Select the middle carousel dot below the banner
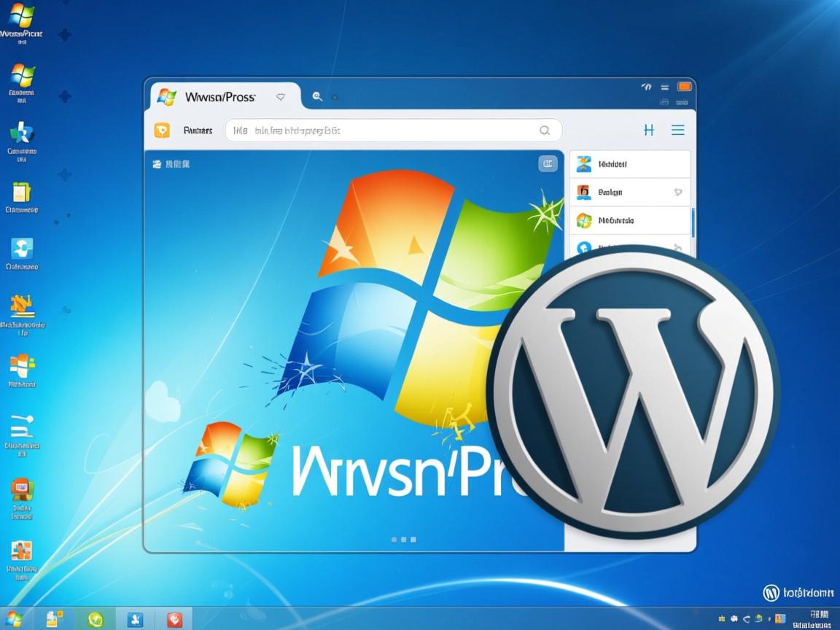The height and width of the screenshot is (630, 840). [404, 540]
